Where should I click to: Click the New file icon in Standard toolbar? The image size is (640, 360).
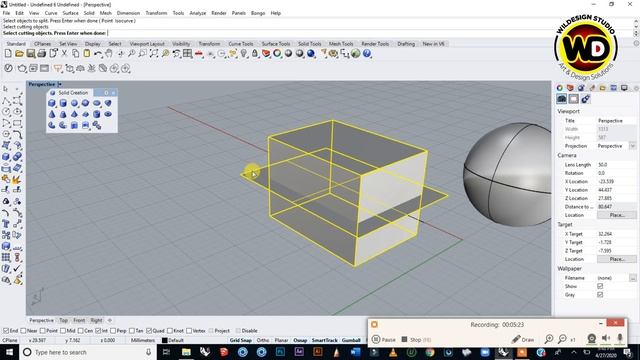8,53
